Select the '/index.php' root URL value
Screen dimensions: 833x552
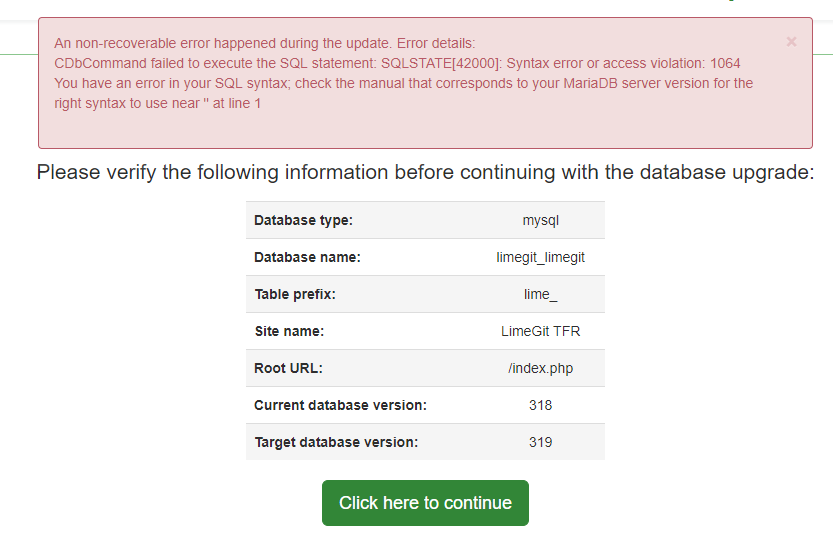[540, 368]
